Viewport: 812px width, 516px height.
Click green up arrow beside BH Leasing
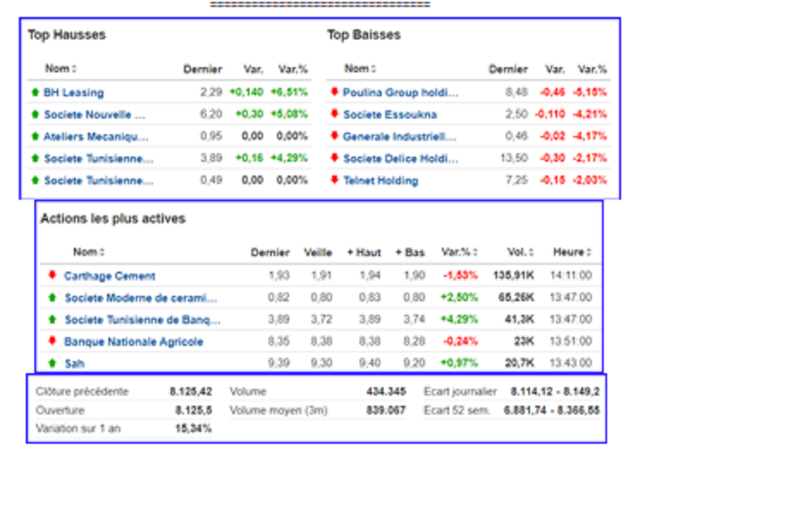[x=35, y=92]
